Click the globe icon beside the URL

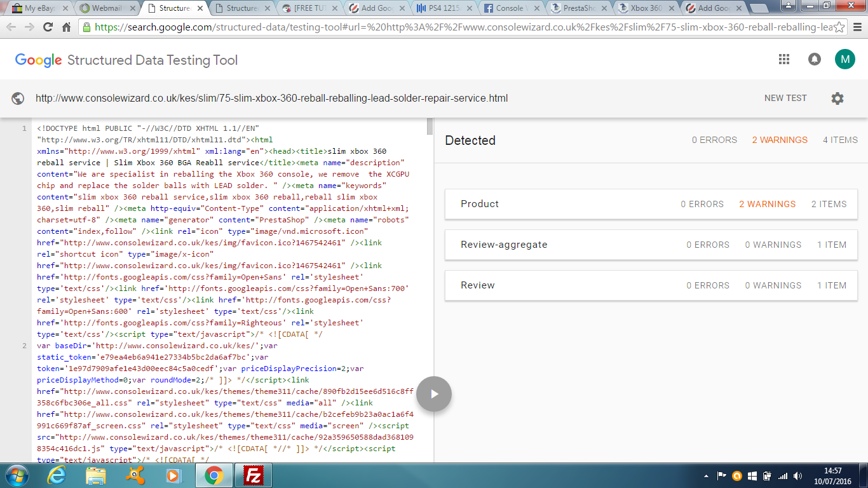point(18,98)
